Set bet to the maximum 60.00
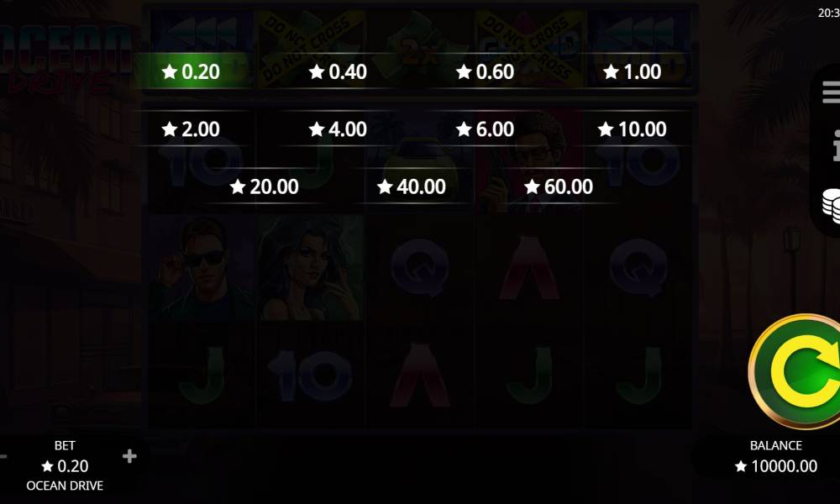The image size is (840, 504). tap(559, 186)
